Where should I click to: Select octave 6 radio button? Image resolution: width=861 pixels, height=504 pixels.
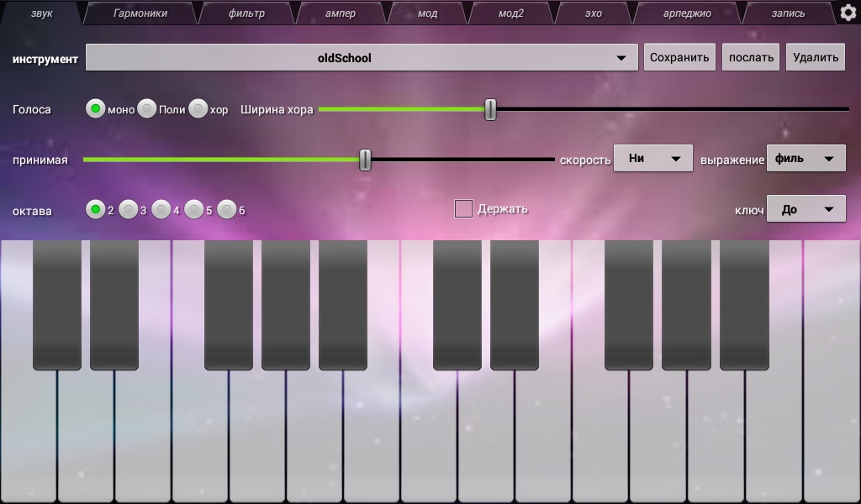click(x=227, y=209)
